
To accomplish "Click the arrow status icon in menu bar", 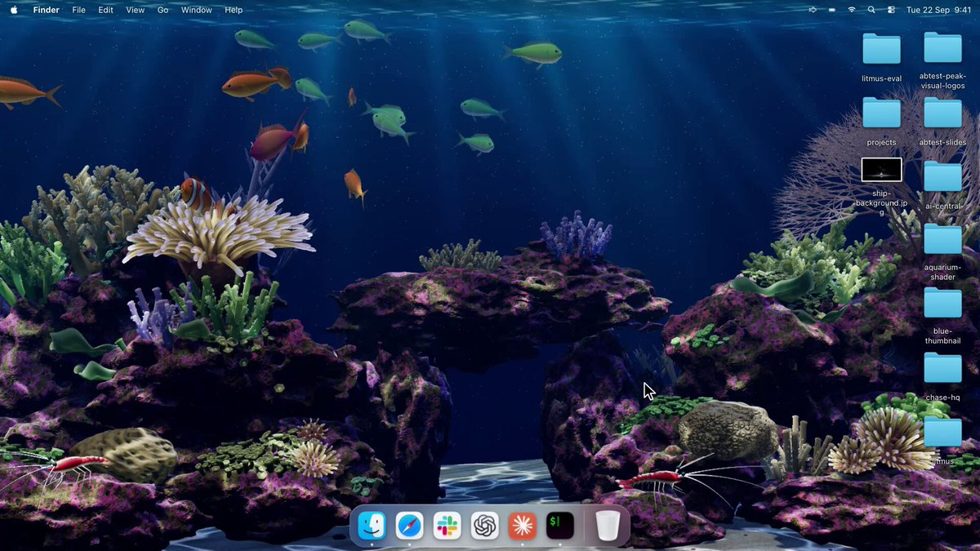I will (x=813, y=10).
